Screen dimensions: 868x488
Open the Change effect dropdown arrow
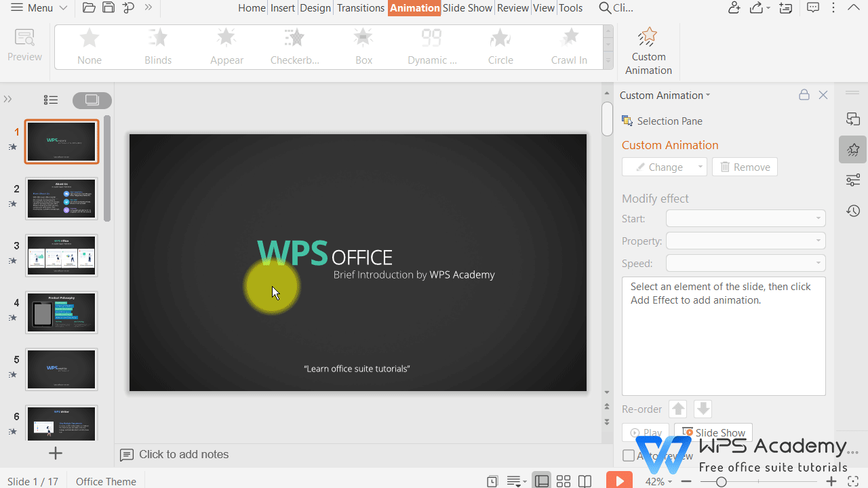tap(698, 167)
